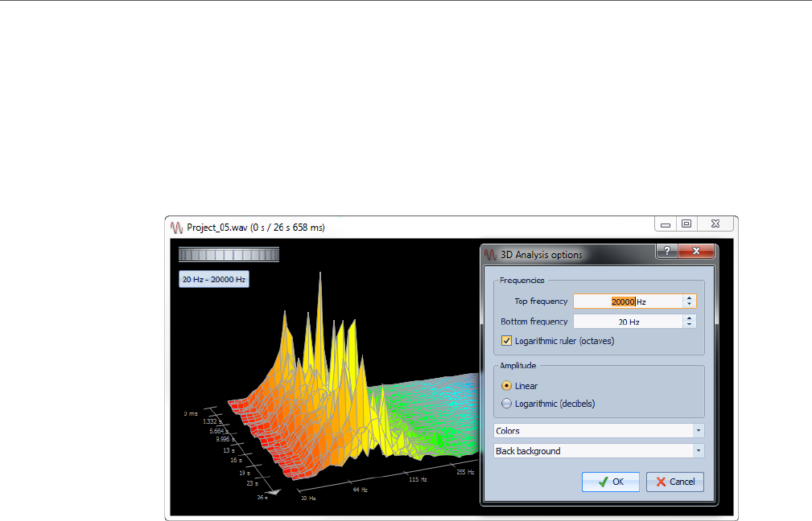Image resolution: width=812 pixels, height=521 pixels.
Task: Decrease Top frequency with down arrow
Action: pyautogui.click(x=689, y=305)
